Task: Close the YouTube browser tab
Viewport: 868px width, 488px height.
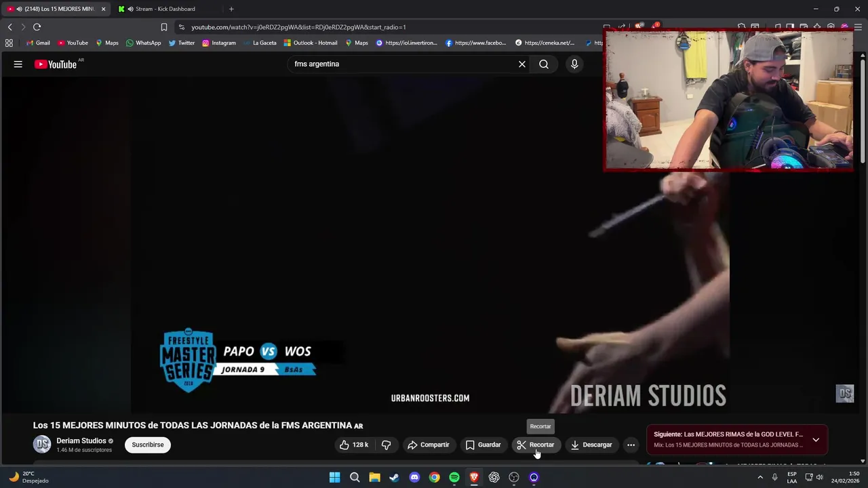Action: coord(104,9)
